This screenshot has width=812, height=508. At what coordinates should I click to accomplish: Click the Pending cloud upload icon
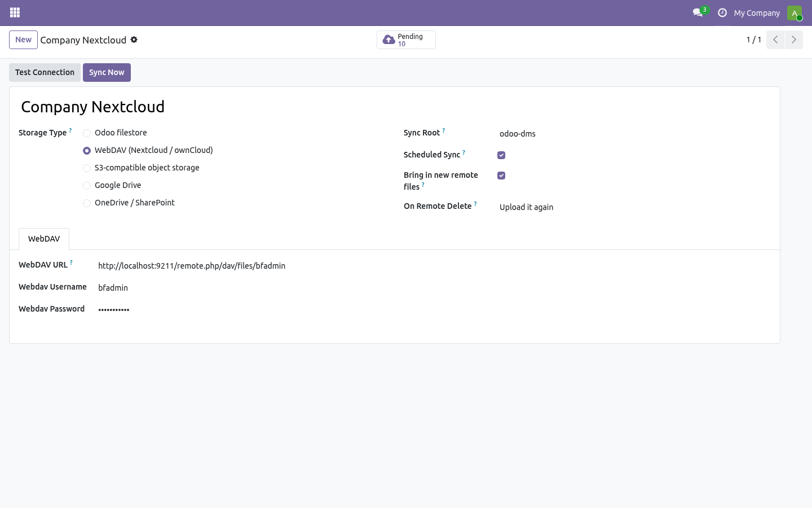[389, 40]
